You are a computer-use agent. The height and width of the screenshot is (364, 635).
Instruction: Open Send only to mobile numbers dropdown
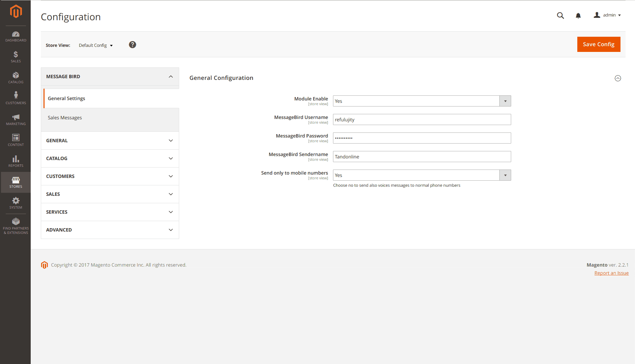(x=422, y=175)
